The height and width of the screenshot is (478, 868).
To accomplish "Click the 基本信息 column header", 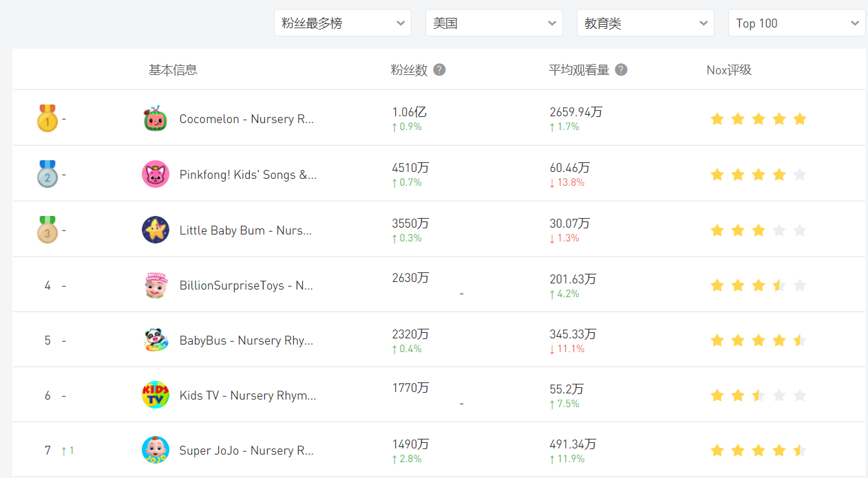I will click(x=173, y=70).
